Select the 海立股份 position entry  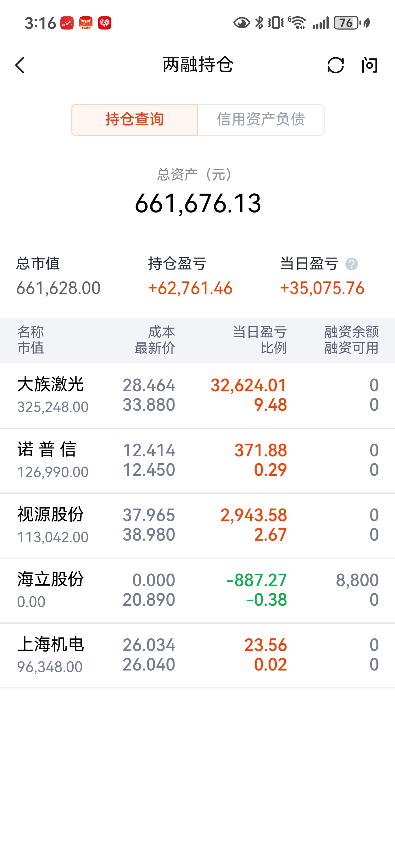[x=197, y=590]
